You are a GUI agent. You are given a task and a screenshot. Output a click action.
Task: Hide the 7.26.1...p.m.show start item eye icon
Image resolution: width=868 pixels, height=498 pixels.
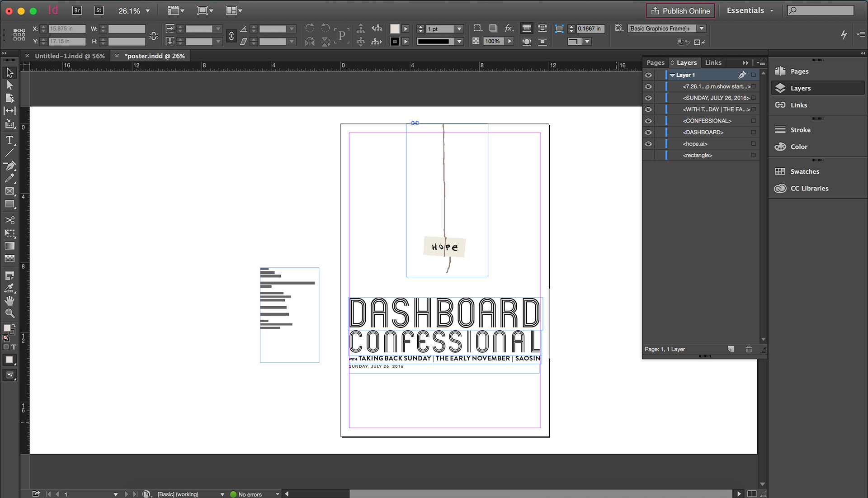point(648,86)
